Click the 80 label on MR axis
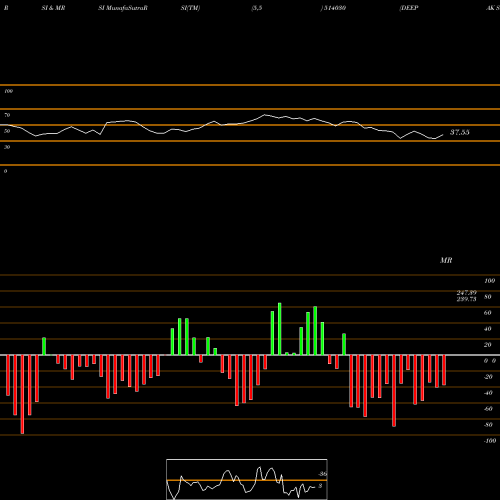The width and height of the screenshot is (500, 500). [x=487, y=297]
